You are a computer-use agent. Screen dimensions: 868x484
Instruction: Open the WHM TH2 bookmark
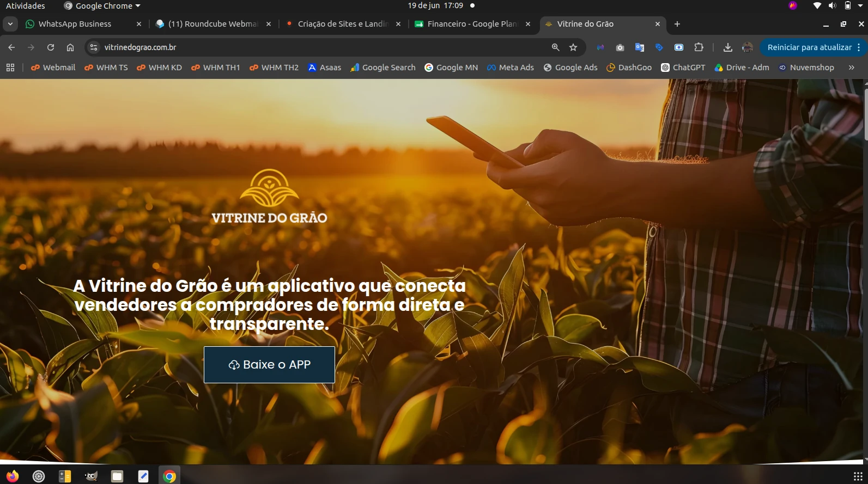pos(274,68)
